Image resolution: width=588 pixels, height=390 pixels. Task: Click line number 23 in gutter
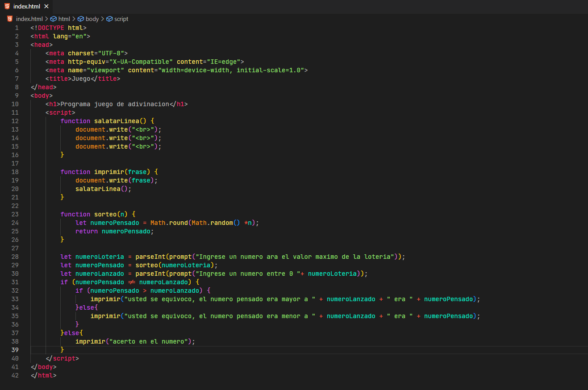pos(16,214)
